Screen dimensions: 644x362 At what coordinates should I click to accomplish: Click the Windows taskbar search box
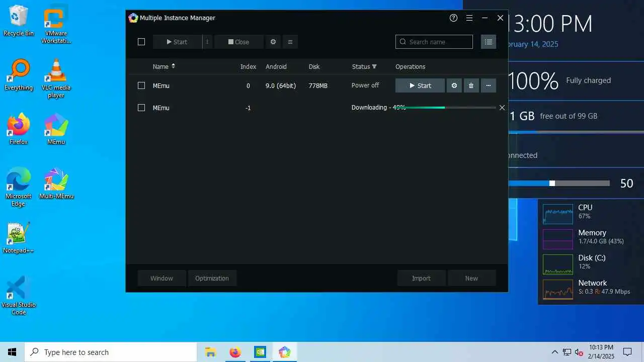tap(111, 352)
